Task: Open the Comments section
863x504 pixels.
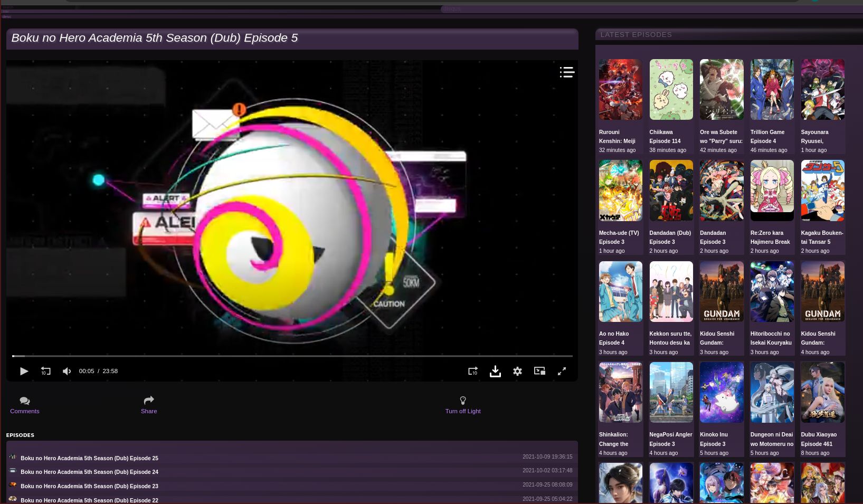Action: click(x=24, y=405)
